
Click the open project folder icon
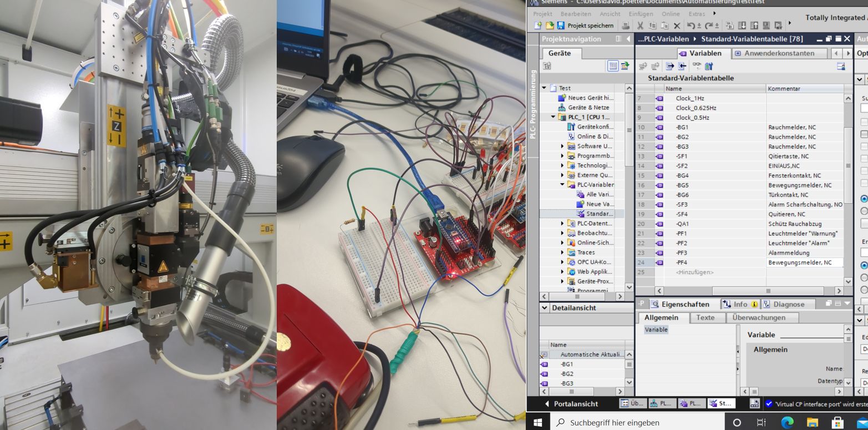click(549, 26)
